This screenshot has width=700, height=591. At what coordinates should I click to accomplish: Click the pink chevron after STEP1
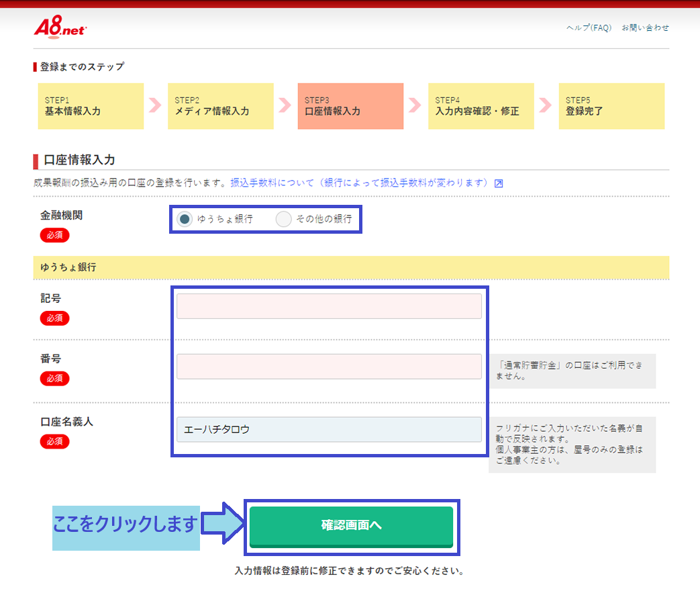click(x=156, y=105)
